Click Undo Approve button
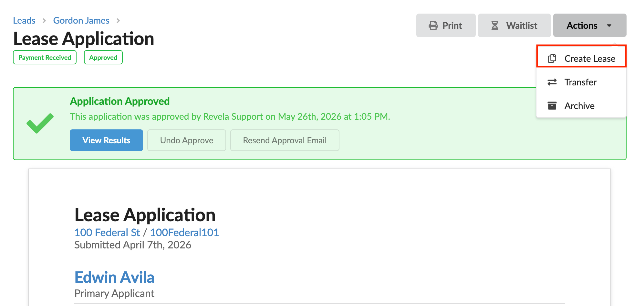 pos(187,140)
